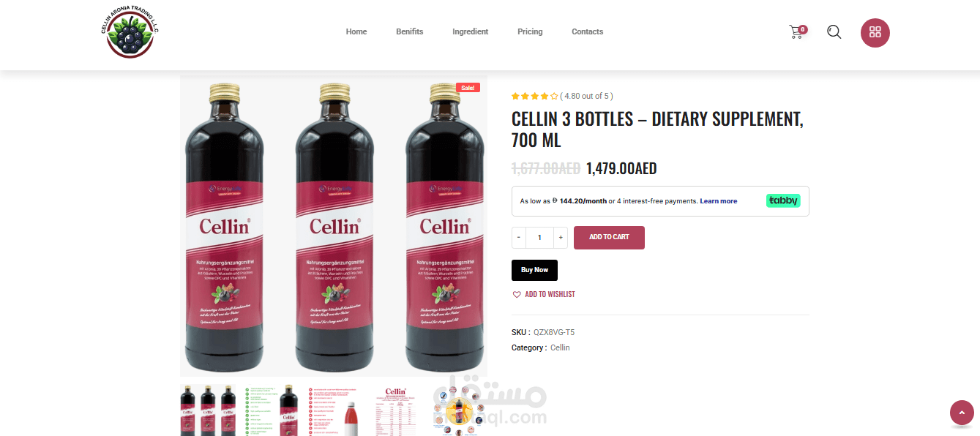Open the grid menu round button
This screenshot has width=980, height=436.
pos(875,33)
